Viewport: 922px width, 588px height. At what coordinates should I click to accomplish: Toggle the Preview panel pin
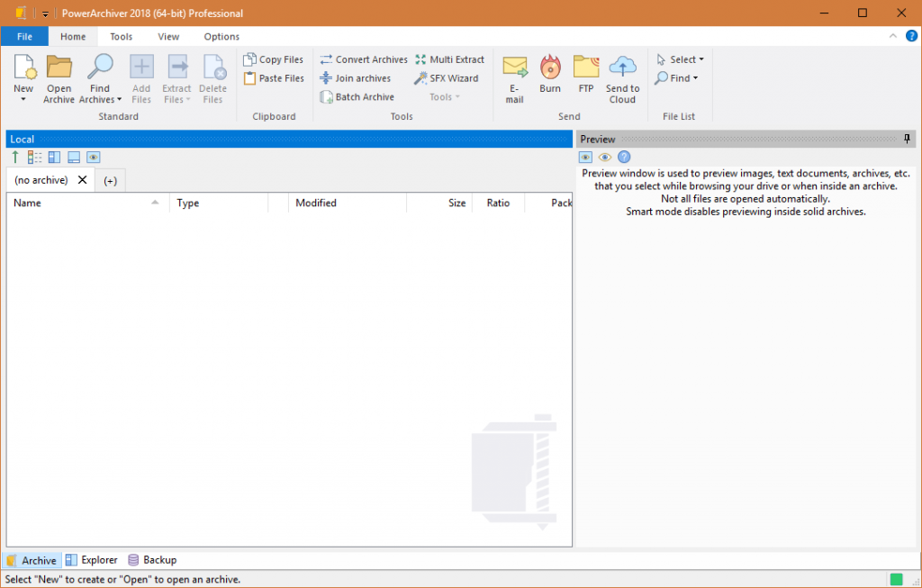tap(907, 139)
